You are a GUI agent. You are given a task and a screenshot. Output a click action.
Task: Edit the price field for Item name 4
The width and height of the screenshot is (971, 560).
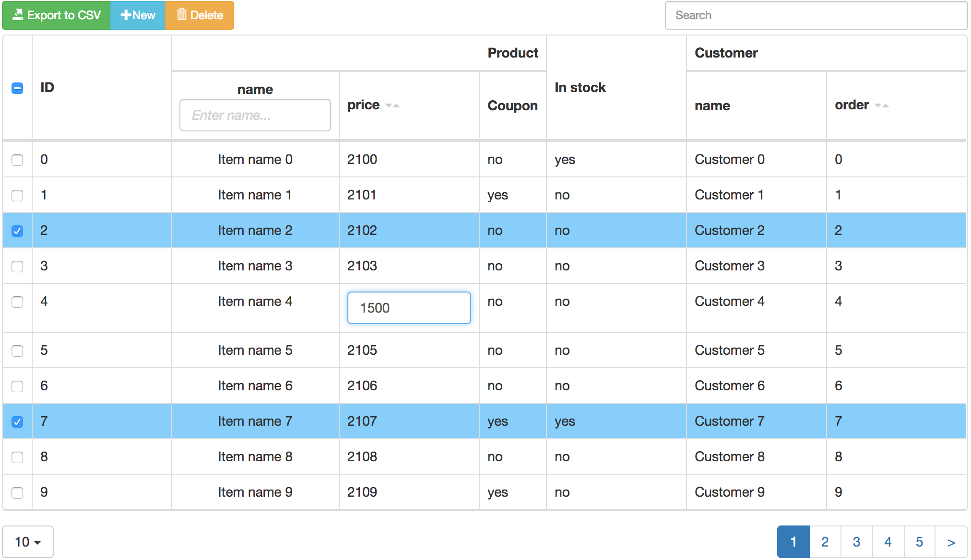(408, 307)
